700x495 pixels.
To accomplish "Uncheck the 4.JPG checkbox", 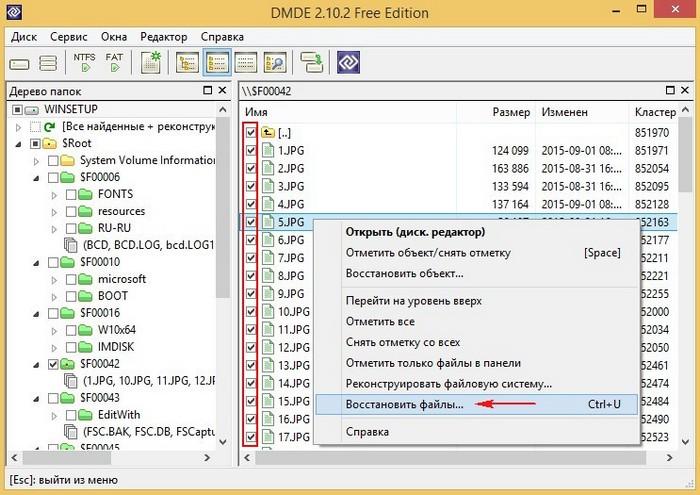I will click(x=251, y=204).
